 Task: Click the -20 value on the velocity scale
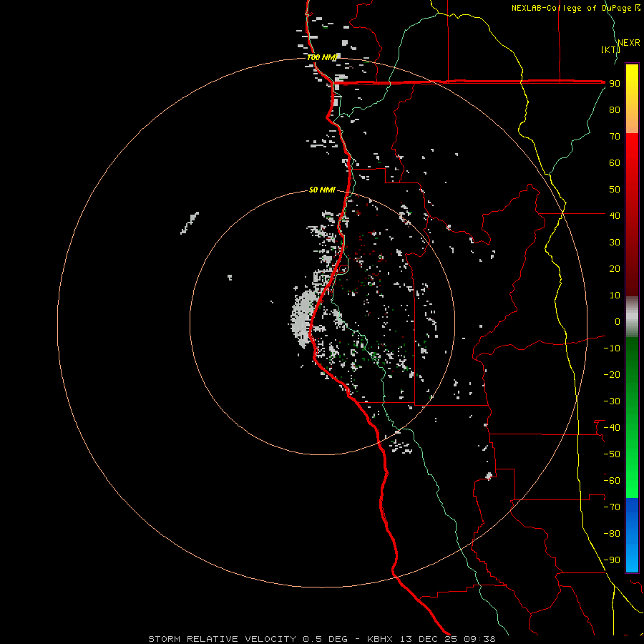(612, 374)
